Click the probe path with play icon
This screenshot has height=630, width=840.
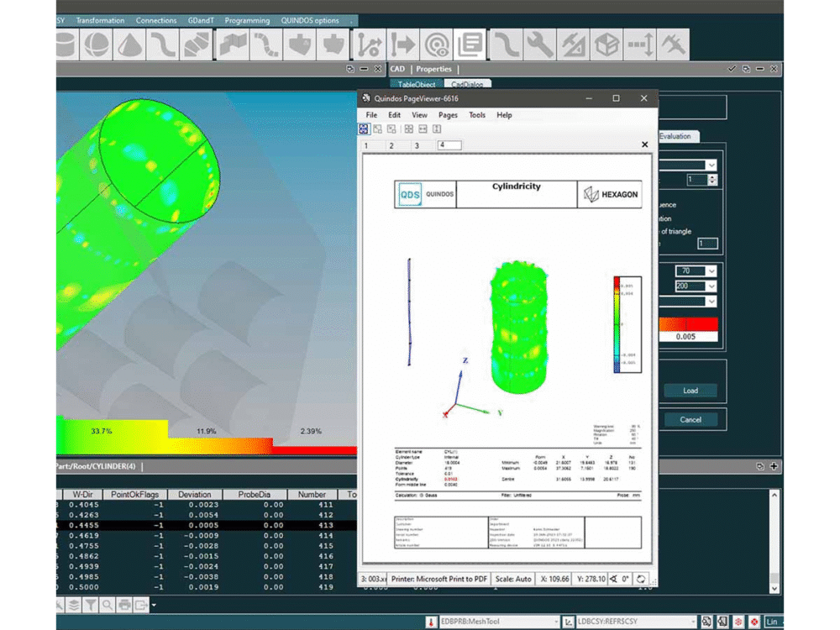click(x=369, y=44)
